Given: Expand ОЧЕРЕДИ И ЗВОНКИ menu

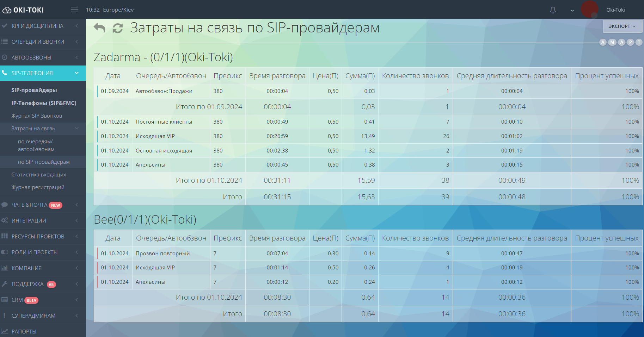Looking at the screenshot, I should (x=43, y=42).
